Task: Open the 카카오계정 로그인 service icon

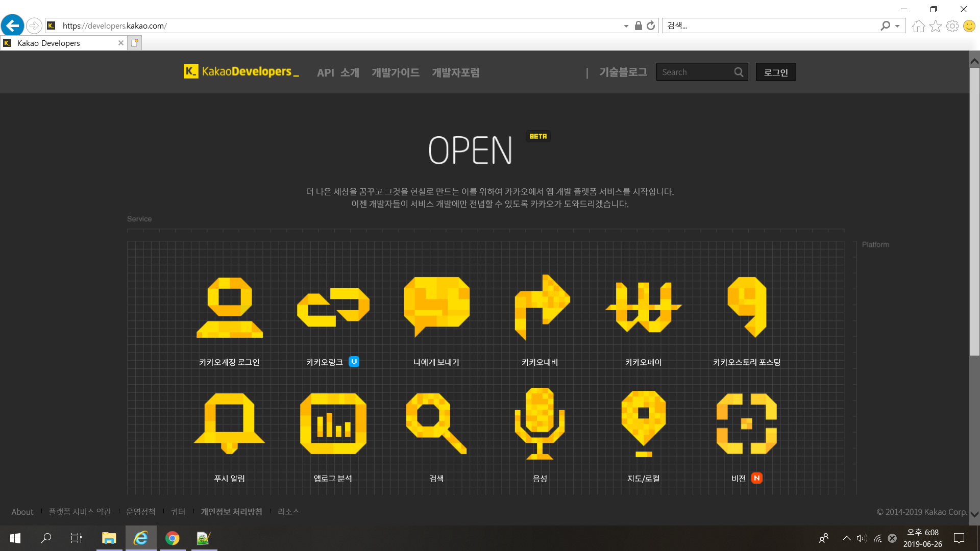Action: click(230, 307)
